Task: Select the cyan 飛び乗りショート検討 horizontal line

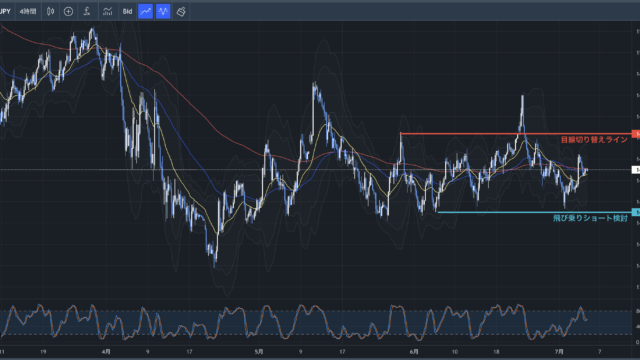Action: 534,212
